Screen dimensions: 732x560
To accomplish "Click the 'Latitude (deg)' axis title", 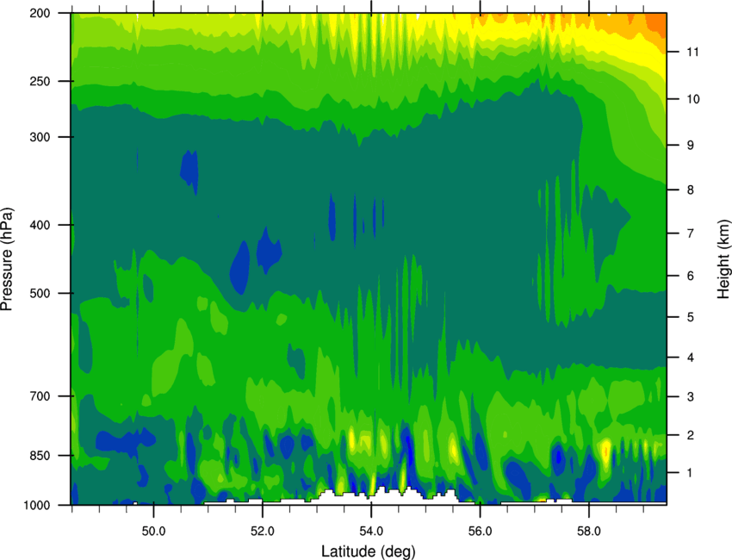I will (369, 551).
